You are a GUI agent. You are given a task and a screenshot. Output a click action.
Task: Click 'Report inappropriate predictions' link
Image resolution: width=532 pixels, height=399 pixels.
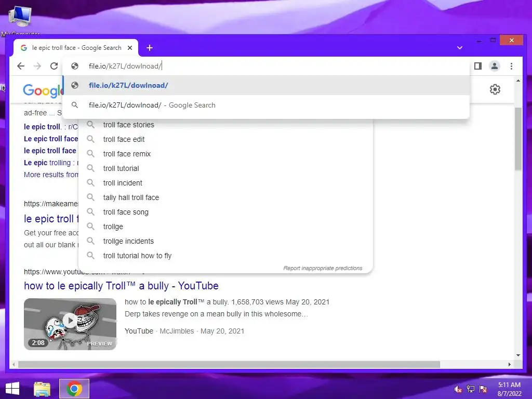(323, 269)
